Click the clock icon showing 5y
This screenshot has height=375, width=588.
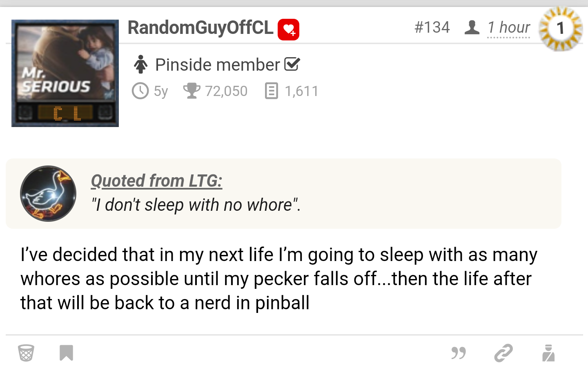tap(140, 91)
